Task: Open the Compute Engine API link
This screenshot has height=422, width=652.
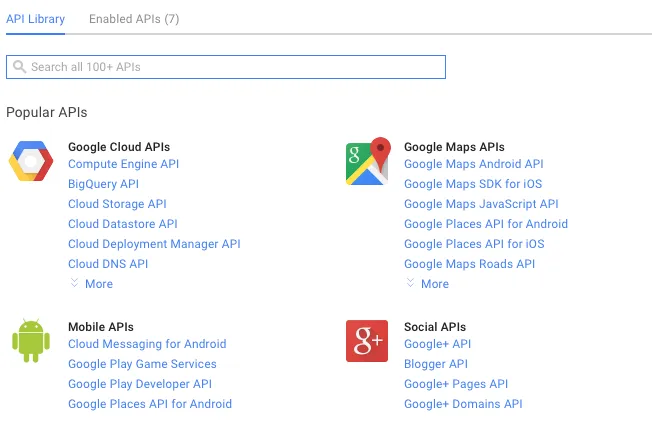Action: click(x=123, y=164)
